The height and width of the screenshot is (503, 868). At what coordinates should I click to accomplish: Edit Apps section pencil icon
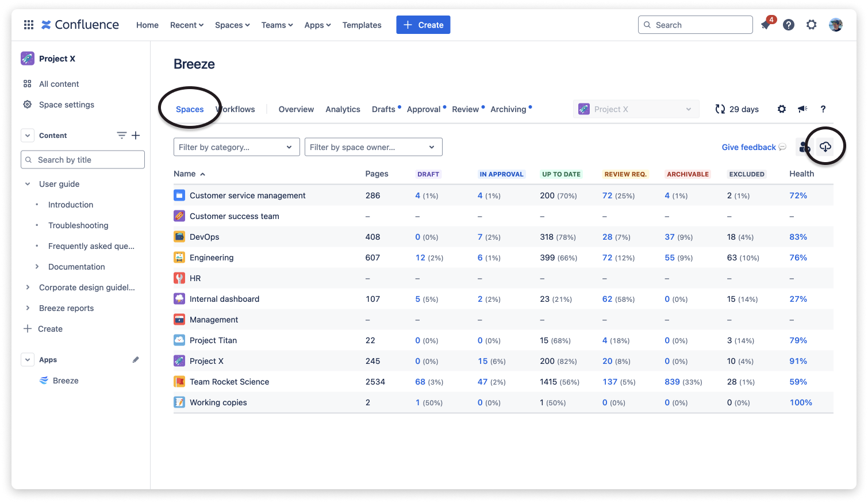136,360
